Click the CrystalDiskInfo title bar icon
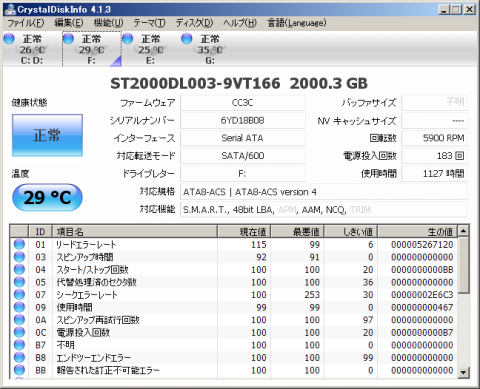The image size is (480, 389). 10,9
